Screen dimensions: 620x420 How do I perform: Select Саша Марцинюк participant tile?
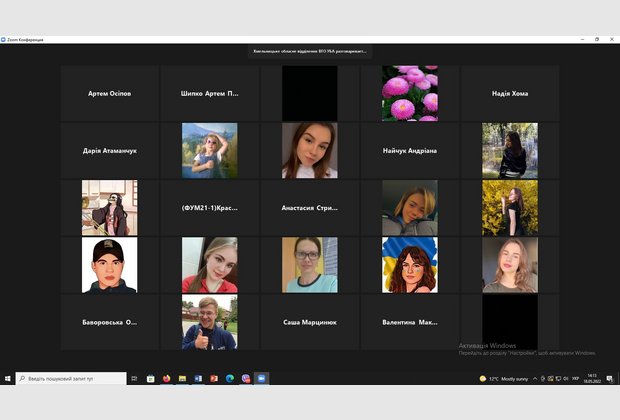point(309,322)
